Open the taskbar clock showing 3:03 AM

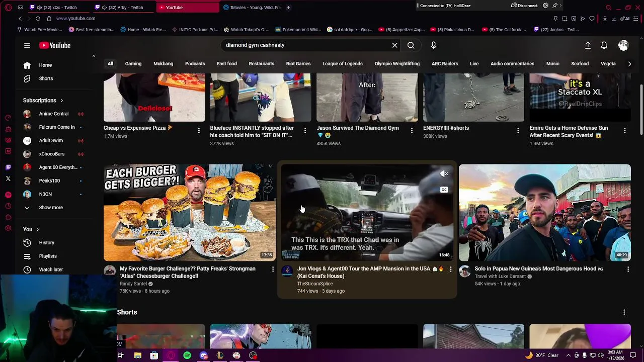[x=615, y=355]
